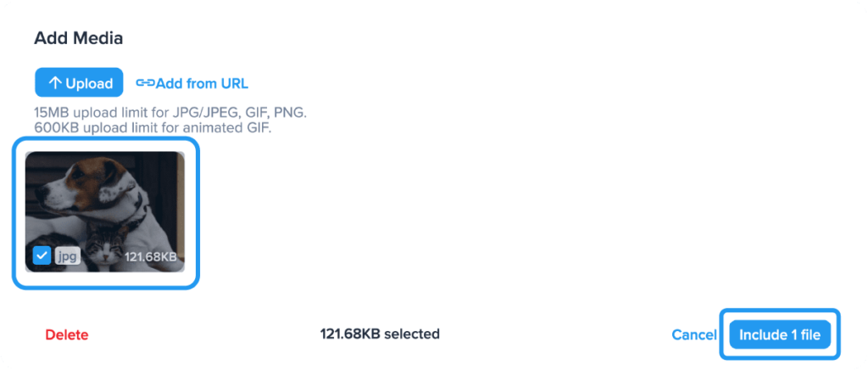The height and width of the screenshot is (370, 868).
Task: Confirm with Include 1 file button
Action: point(780,334)
